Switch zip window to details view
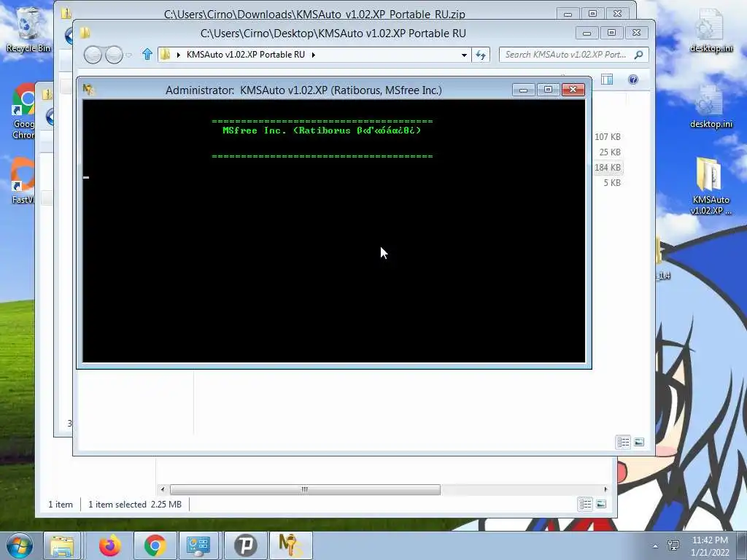The width and height of the screenshot is (747, 560). (x=586, y=504)
